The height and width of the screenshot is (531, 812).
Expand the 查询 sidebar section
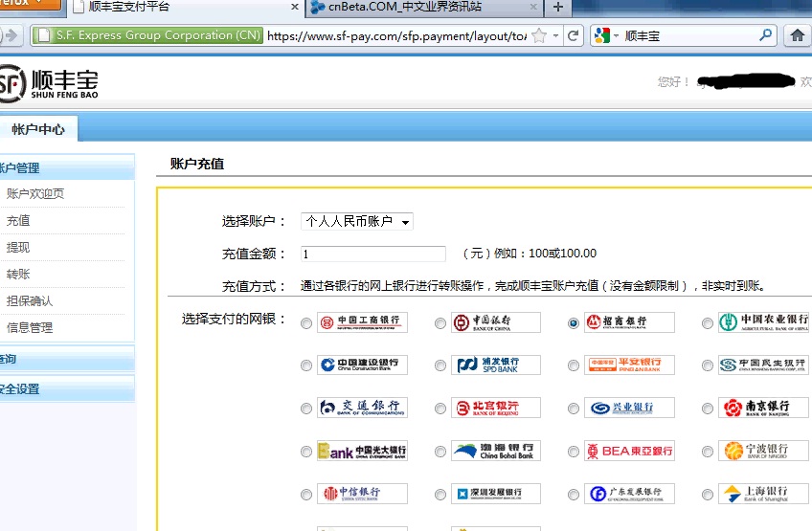pos(67,359)
